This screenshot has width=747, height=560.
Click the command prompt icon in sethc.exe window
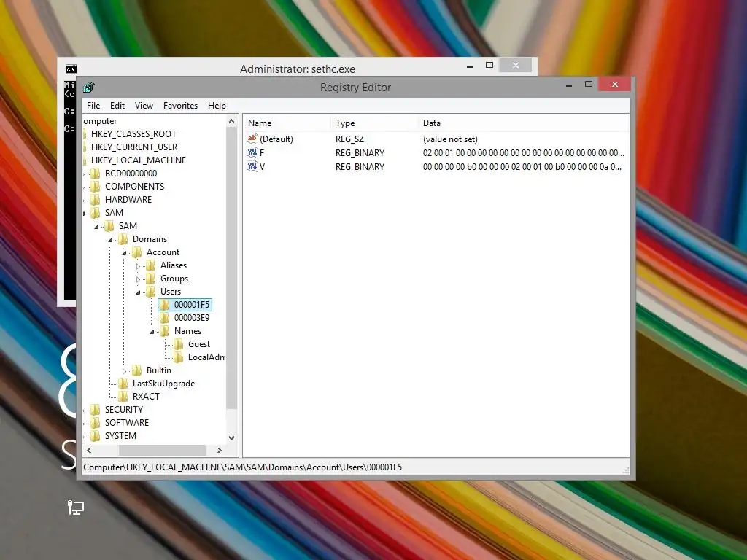coord(71,69)
